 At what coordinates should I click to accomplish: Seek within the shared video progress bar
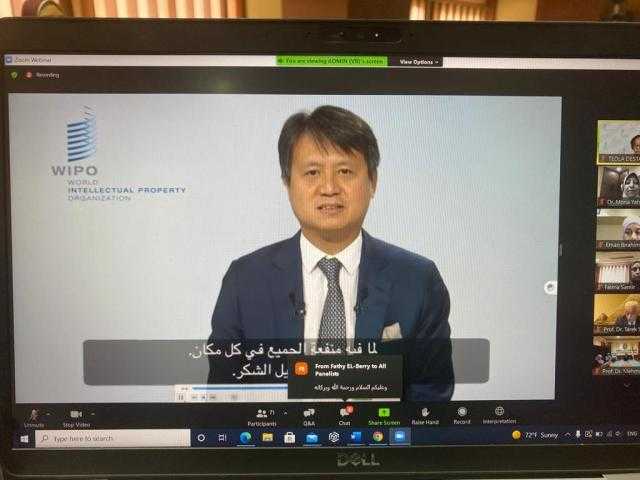click(240, 389)
